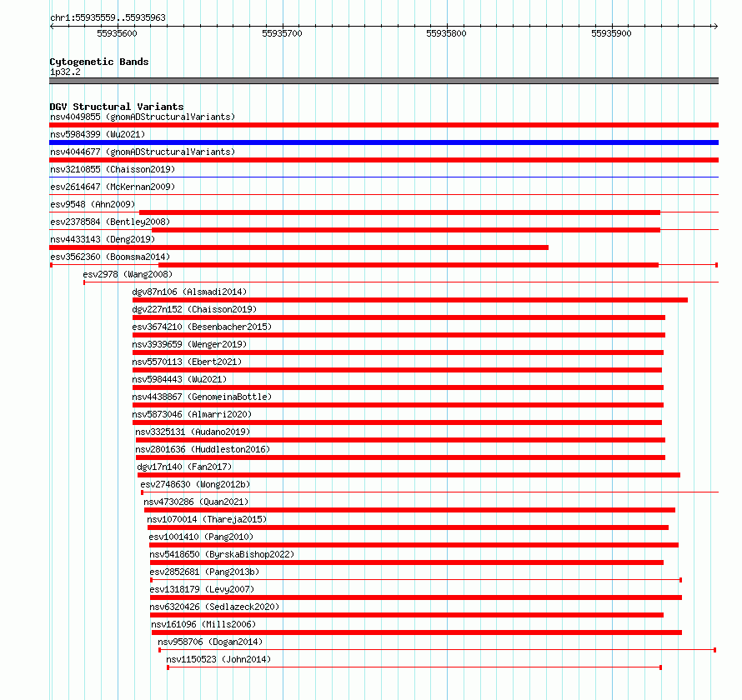The image size is (742, 700).
Task: Click ruler position label 55935700
Action: (x=282, y=33)
